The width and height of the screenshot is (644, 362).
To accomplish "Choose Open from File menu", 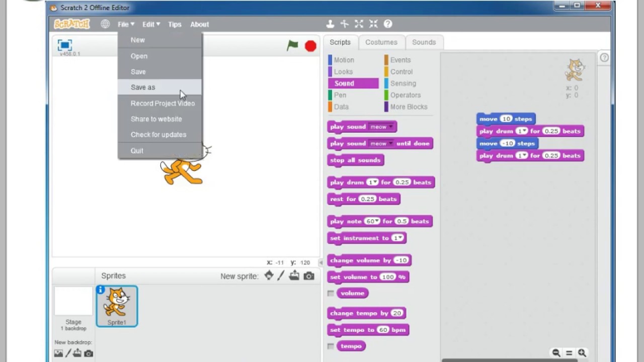I will coord(160,56).
